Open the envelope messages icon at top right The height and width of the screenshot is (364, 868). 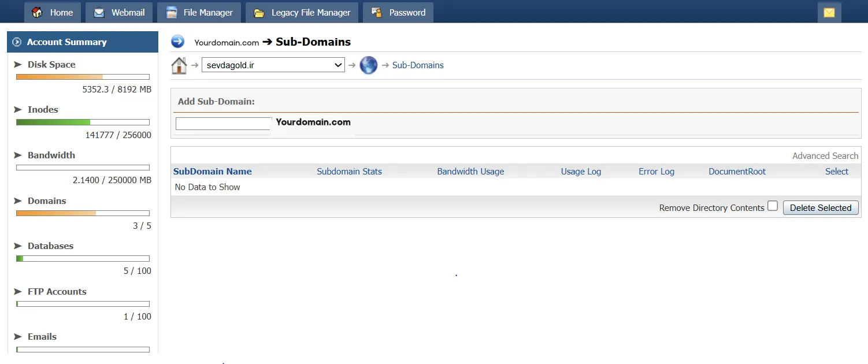coord(829,12)
